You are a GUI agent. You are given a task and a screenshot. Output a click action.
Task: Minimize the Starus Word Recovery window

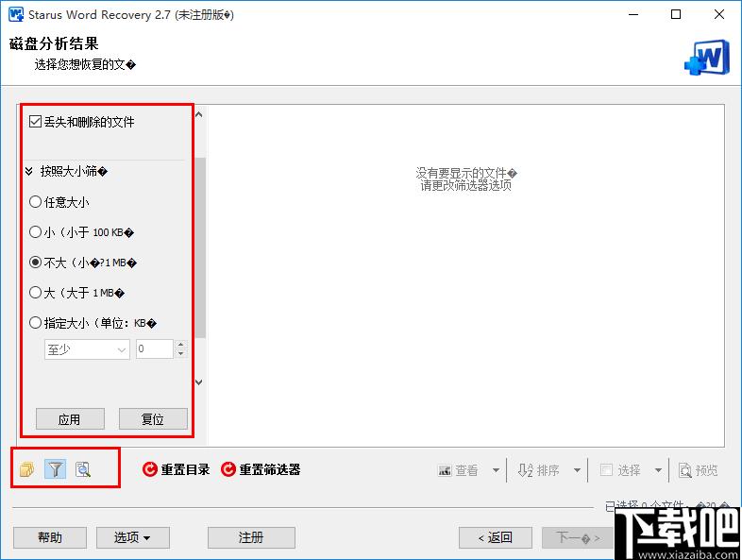point(633,14)
